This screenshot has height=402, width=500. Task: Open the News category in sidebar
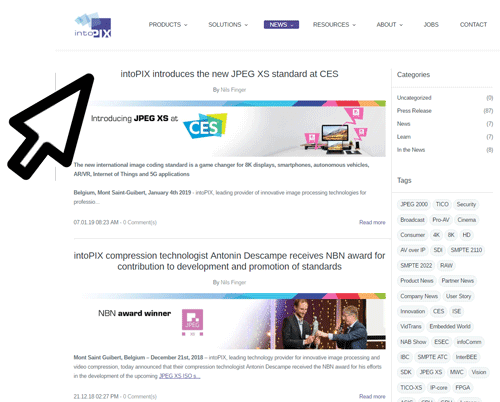[403, 124]
